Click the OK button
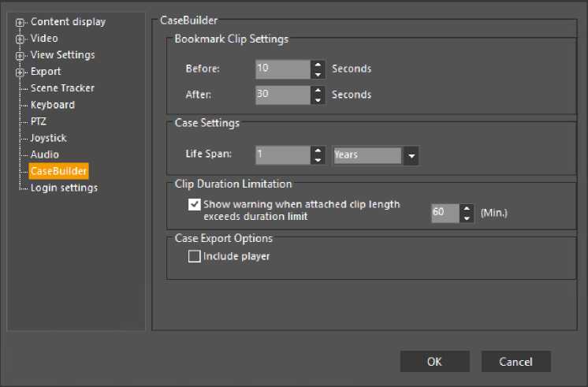Image resolution: width=588 pixels, height=387 pixels. click(434, 362)
